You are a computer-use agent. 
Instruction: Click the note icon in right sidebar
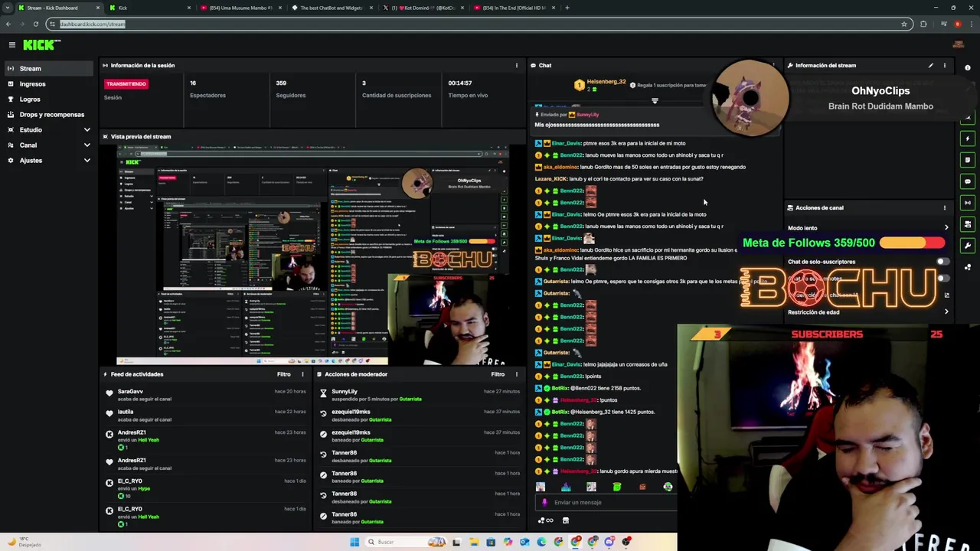coord(968,160)
